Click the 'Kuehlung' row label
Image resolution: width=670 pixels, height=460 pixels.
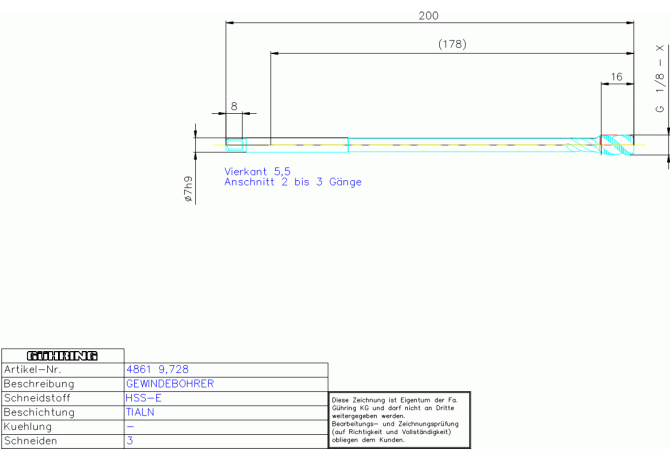click(28, 427)
